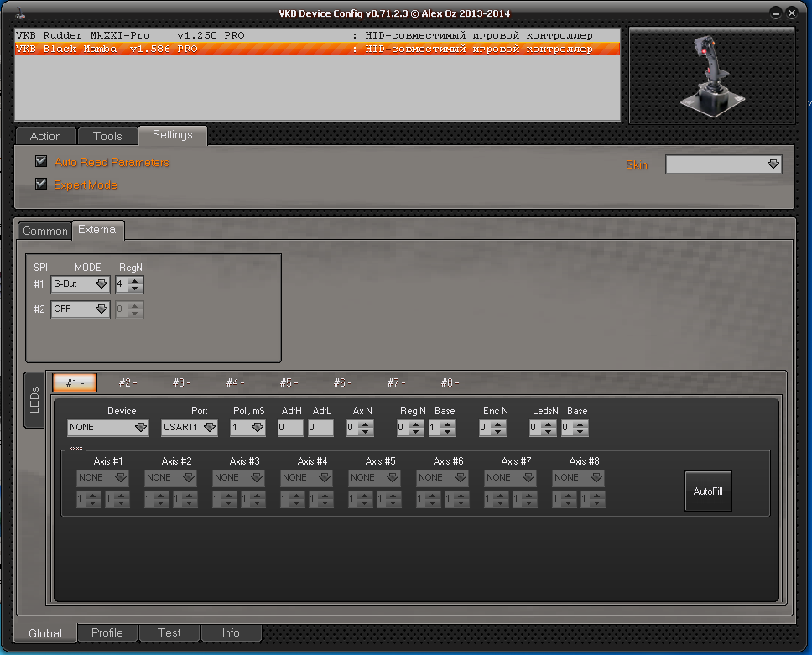Select external slot #6 -

(342, 382)
